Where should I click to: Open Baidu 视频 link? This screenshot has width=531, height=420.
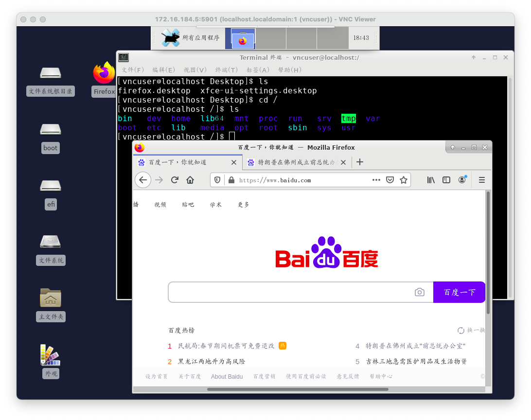coord(160,205)
